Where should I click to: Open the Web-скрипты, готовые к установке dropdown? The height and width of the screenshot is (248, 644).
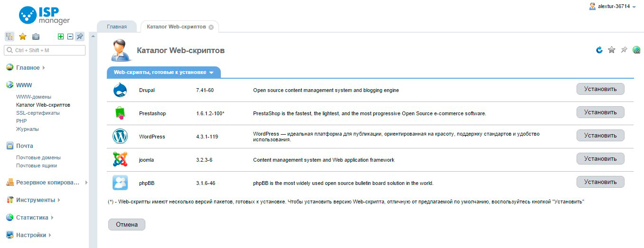[164, 73]
